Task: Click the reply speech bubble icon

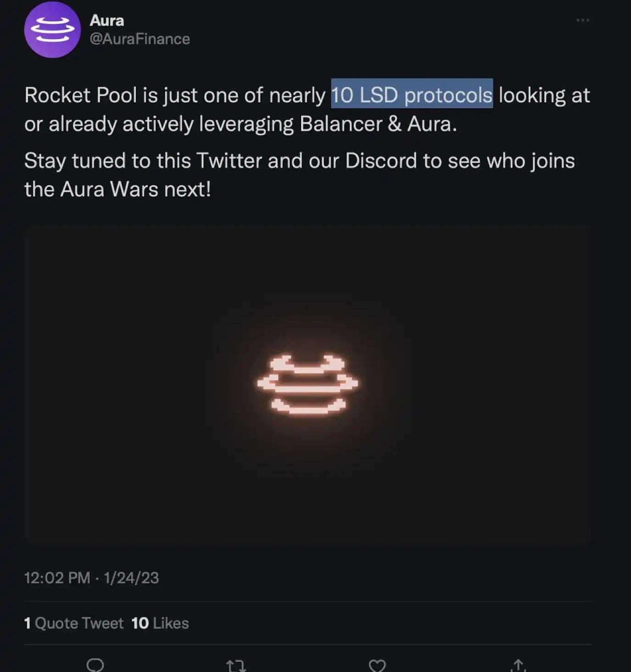Action: [95, 665]
